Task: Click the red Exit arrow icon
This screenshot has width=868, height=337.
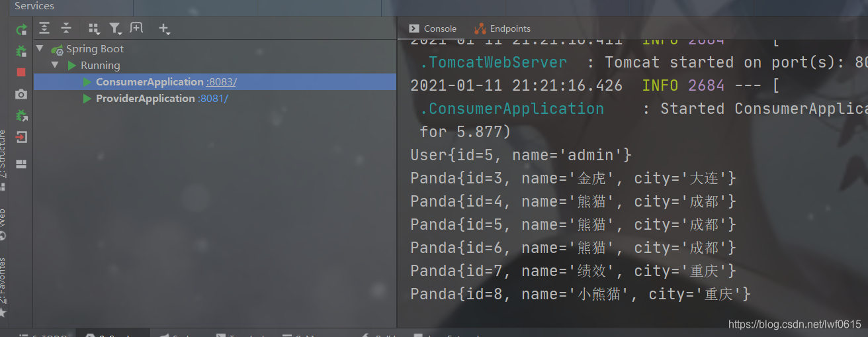Action: 21,138
